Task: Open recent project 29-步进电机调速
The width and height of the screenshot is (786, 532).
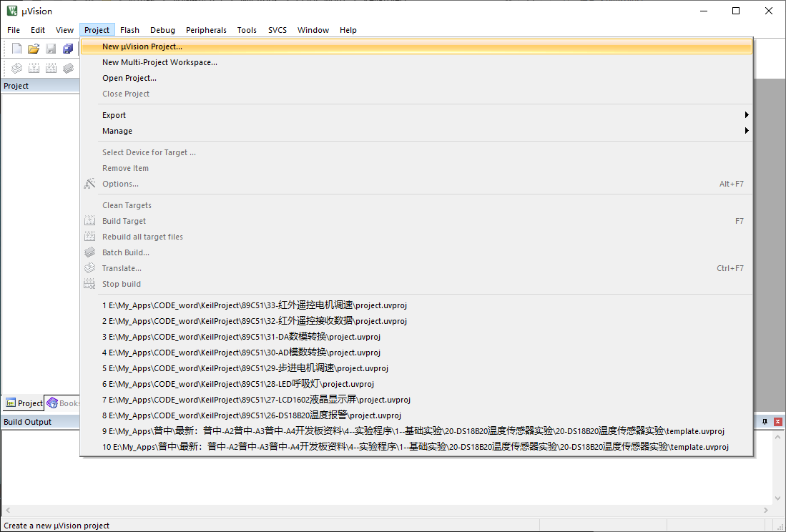Action: pyautogui.click(x=416, y=368)
